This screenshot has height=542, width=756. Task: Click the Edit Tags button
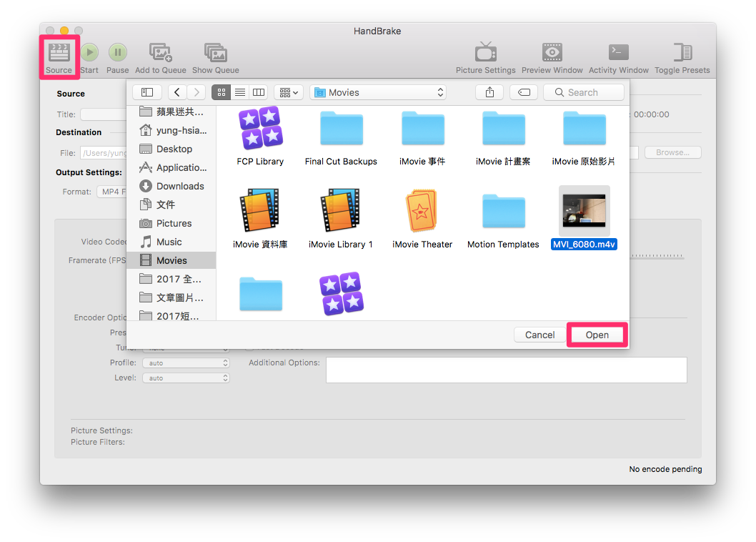point(524,92)
